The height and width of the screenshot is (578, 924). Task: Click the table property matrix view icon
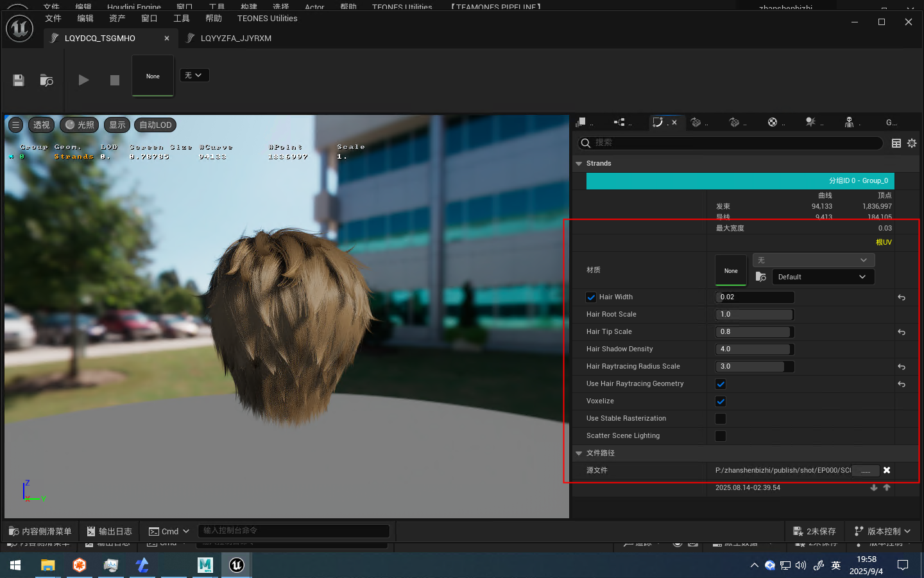click(x=896, y=143)
